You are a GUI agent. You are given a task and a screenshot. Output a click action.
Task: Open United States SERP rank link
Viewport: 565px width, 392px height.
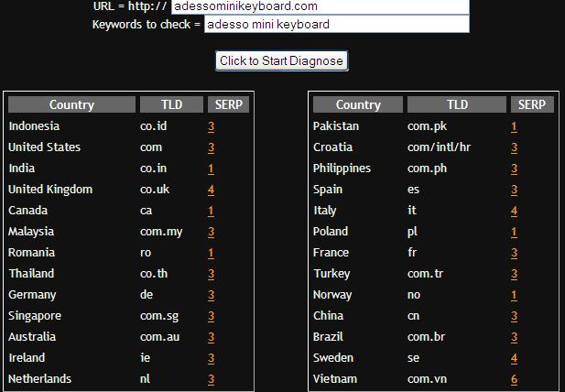click(212, 147)
